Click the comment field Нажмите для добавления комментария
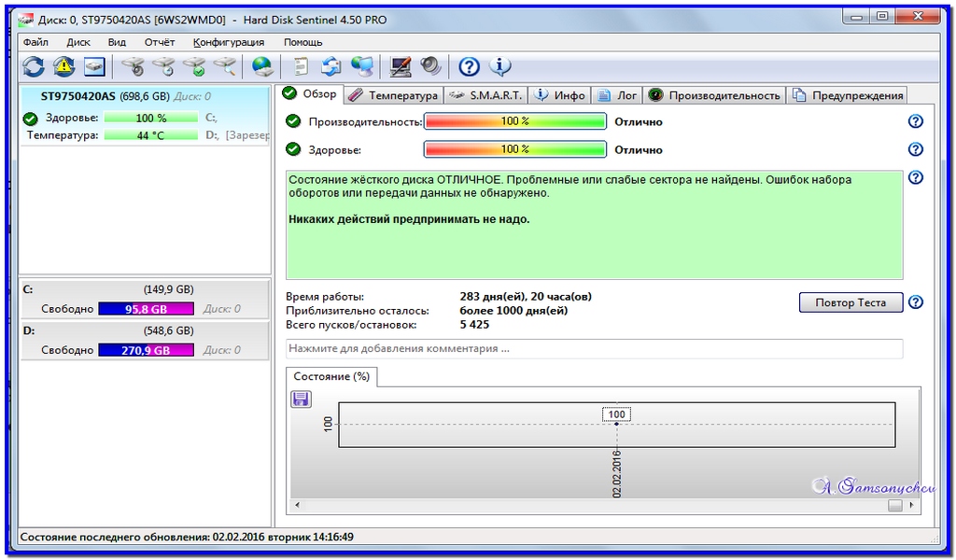The width and height of the screenshot is (956, 560). point(595,349)
